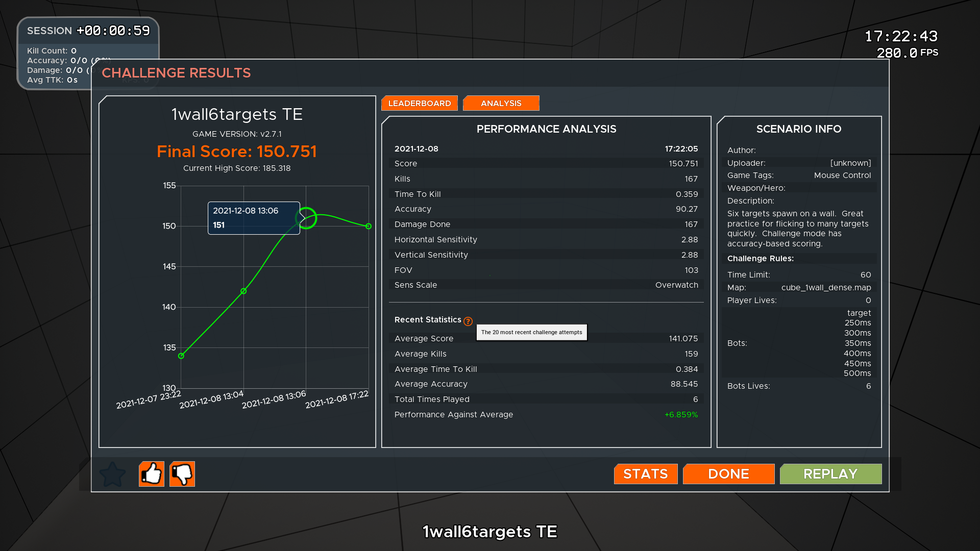The height and width of the screenshot is (551, 980).
Task: Click the Kills row value 167
Action: coord(691,179)
